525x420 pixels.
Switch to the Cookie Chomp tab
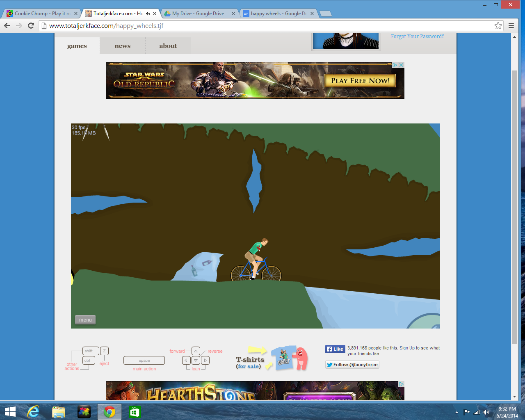41,14
